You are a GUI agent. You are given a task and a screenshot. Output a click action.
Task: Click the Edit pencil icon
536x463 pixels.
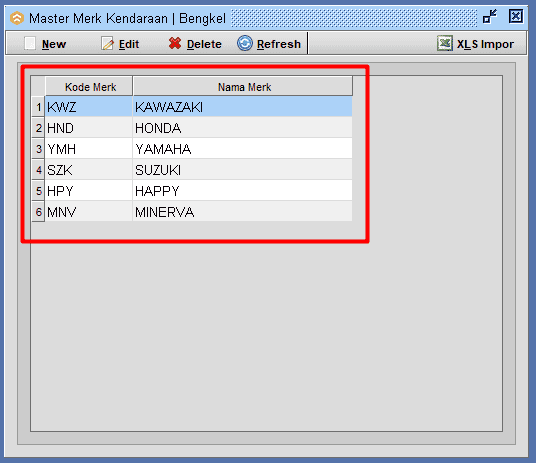pos(107,44)
